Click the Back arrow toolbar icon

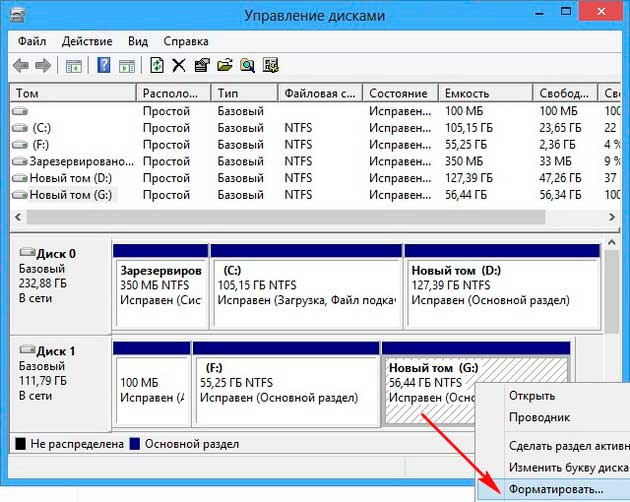pos(20,65)
